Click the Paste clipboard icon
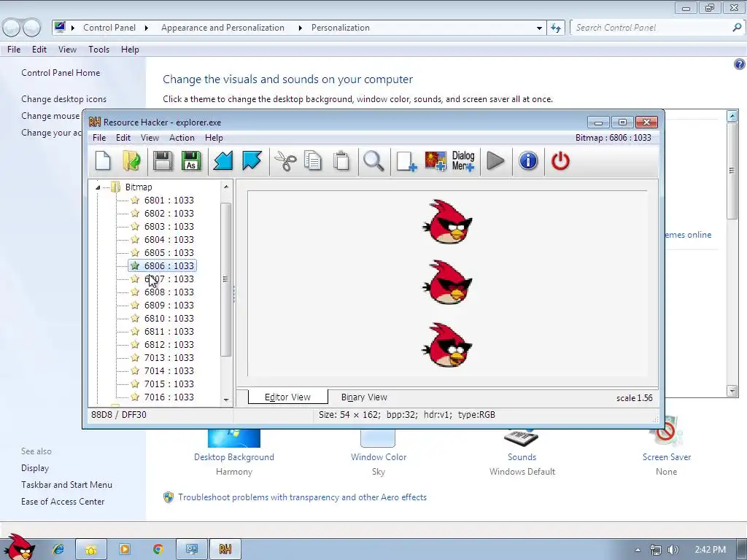This screenshot has height=560, width=747. [341, 161]
